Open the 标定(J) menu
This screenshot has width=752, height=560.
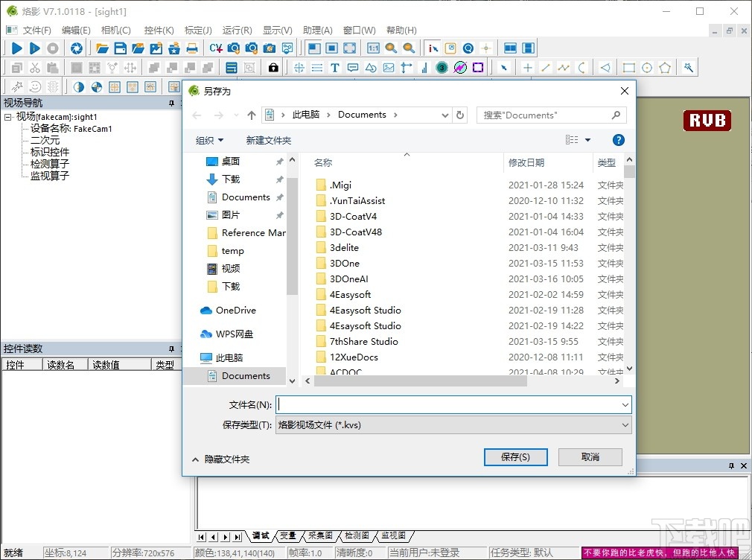pos(198,31)
